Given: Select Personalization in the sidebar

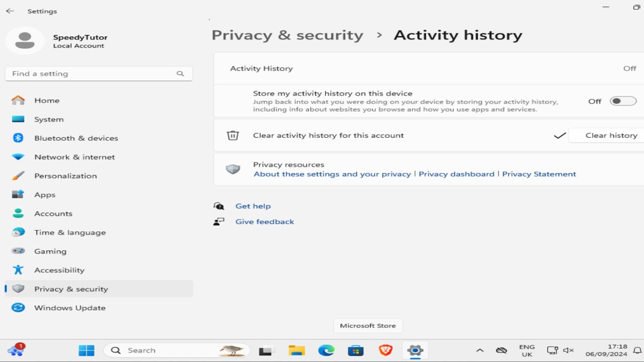Looking at the screenshot, I should coord(99,175).
